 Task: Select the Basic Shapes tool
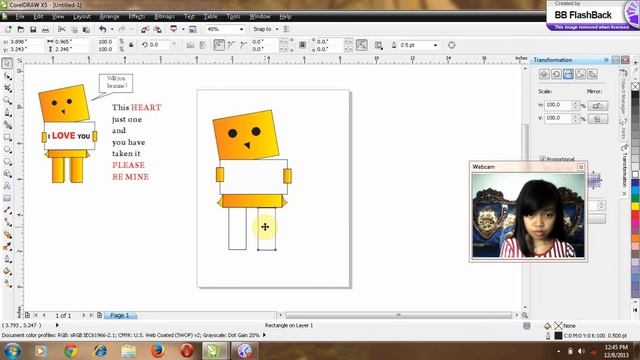[7, 174]
